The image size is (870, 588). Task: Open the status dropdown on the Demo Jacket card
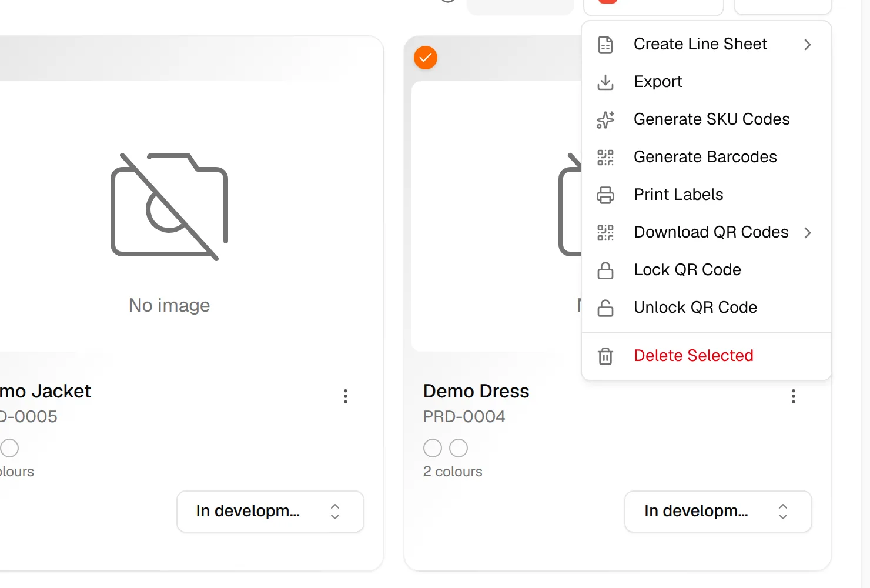coord(270,512)
